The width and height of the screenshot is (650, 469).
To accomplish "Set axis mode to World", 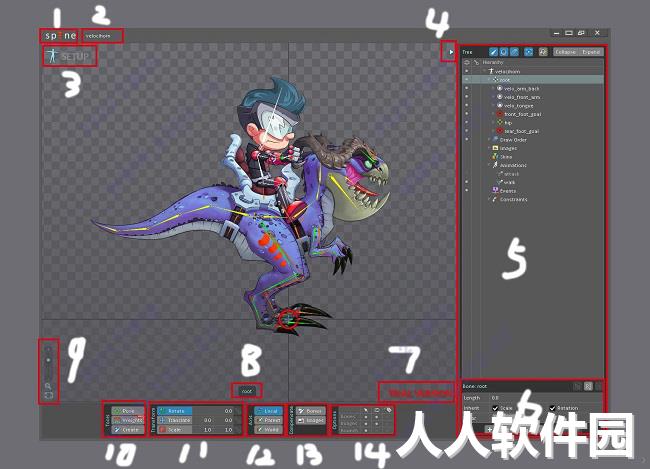I will pos(268,430).
